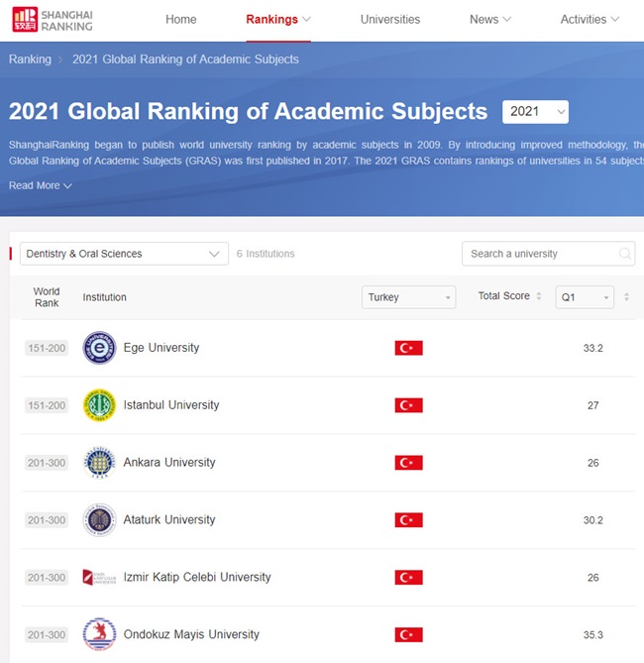Expand the Activities menu
644x663 pixels.
point(590,20)
